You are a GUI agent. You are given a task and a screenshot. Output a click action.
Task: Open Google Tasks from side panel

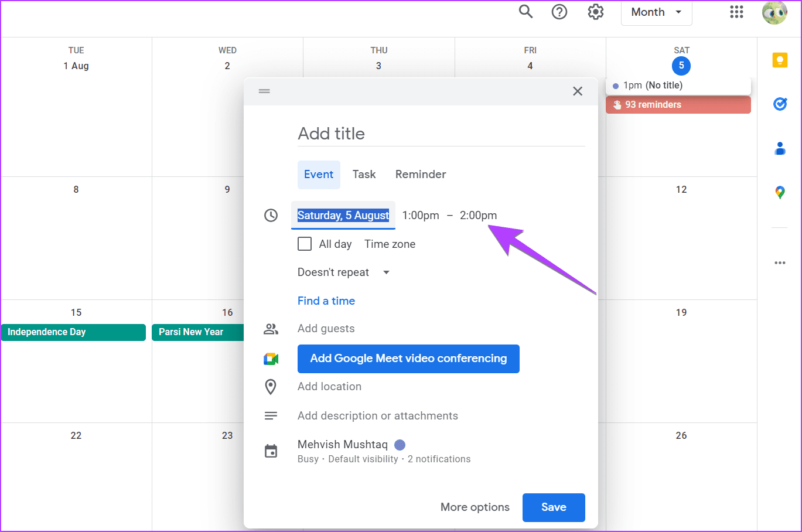[780, 104]
